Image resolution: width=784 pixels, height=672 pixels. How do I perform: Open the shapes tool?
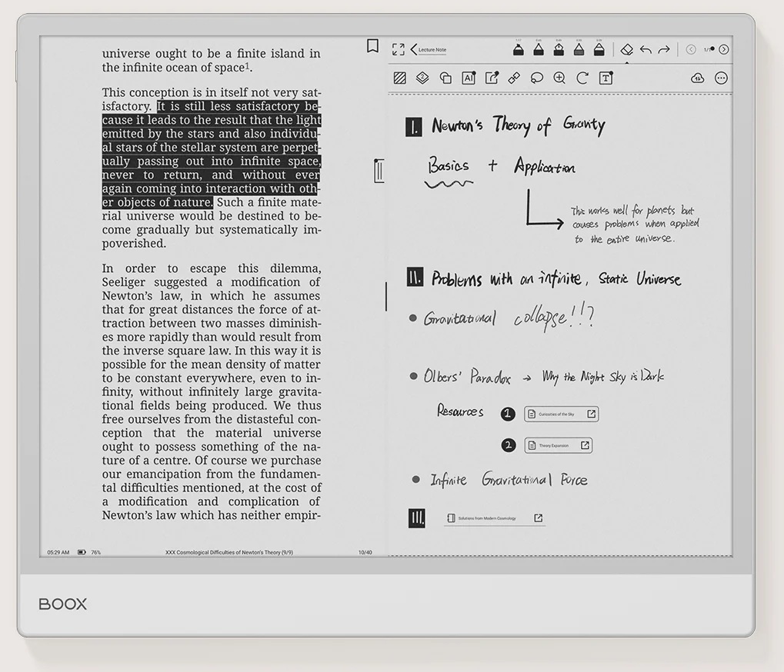[x=445, y=78]
